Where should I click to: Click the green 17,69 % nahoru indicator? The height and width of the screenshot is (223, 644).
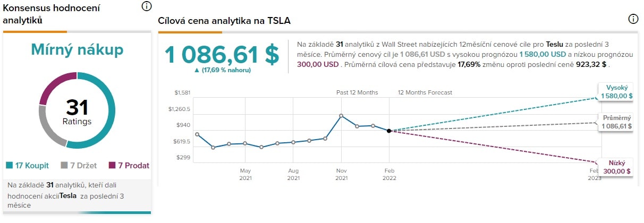coord(222,70)
